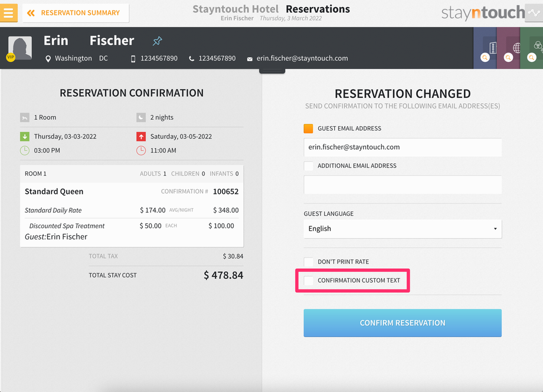Click the 11:00 AM departure time
Viewport: 543px width, 392px height.
[163, 150]
